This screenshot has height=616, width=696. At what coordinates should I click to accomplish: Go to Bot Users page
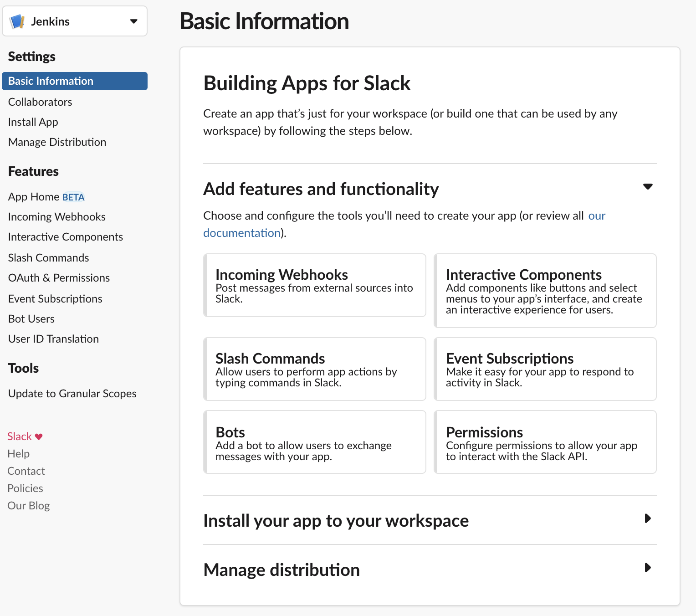pyautogui.click(x=31, y=319)
